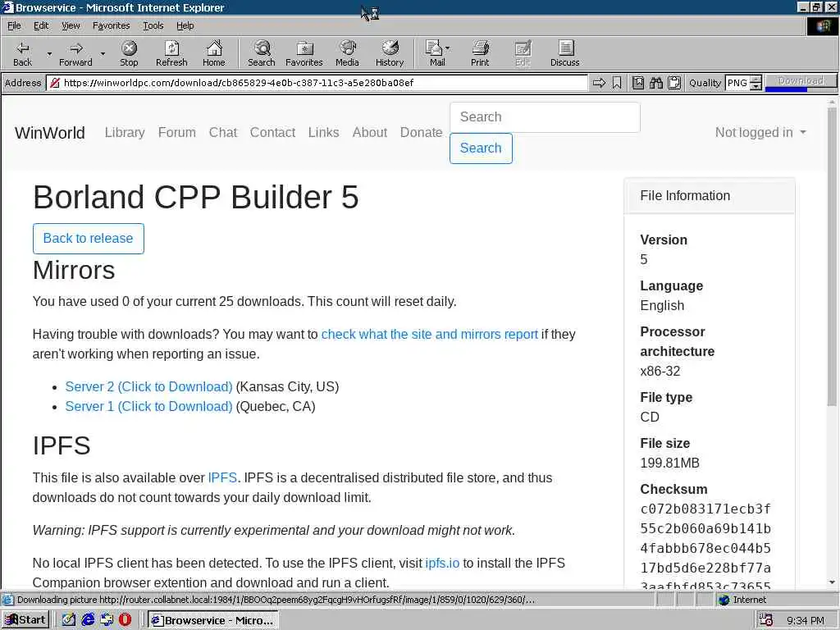Launch Internet Explorer from quick launch
This screenshot has width=840, height=630.
tap(88, 620)
